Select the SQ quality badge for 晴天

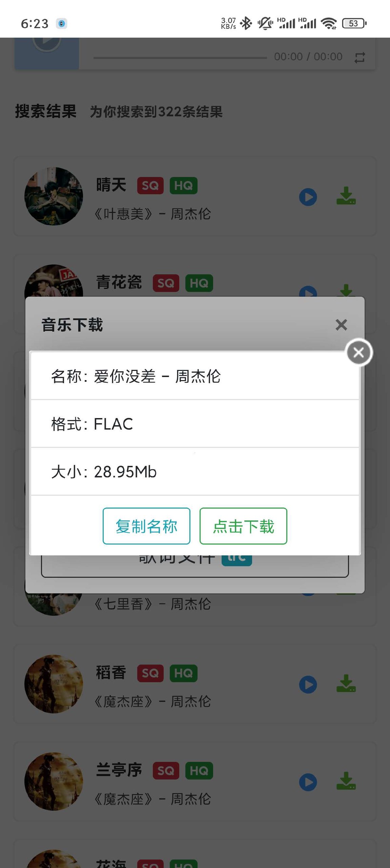pyautogui.click(x=150, y=185)
